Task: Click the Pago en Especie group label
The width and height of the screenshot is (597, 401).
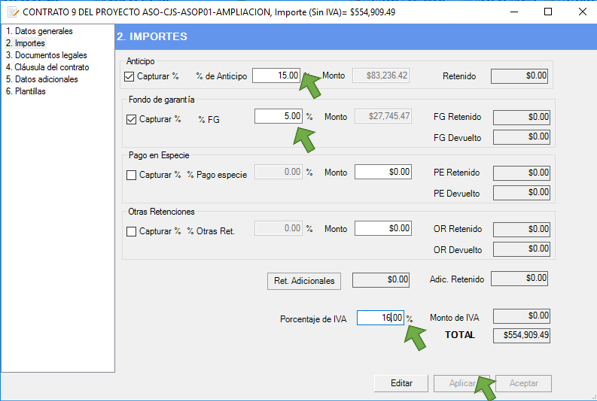Action: coord(159,155)
